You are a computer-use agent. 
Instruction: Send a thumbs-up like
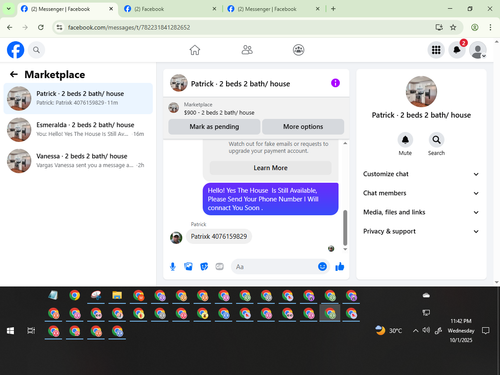click(340, 267)
